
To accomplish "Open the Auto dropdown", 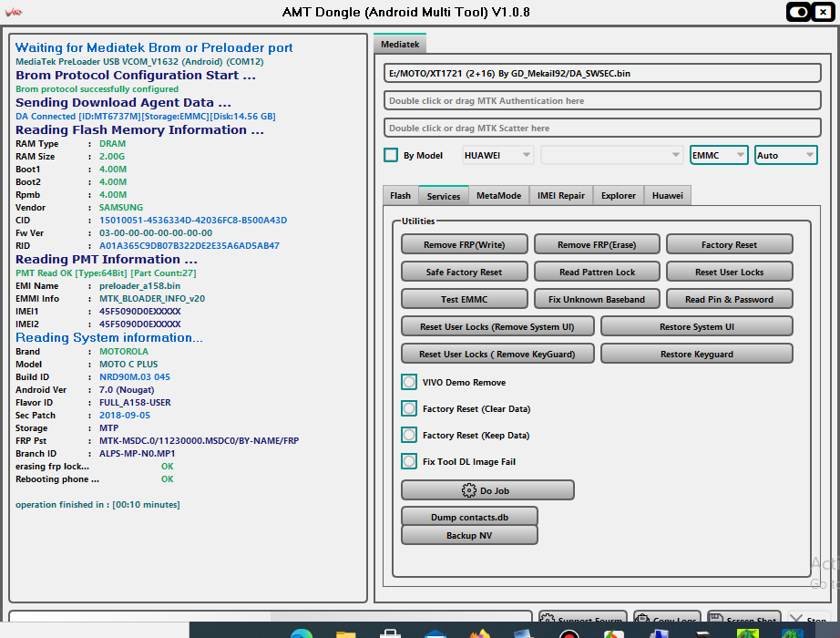I will pyautogui.click(x=785, y=155).
